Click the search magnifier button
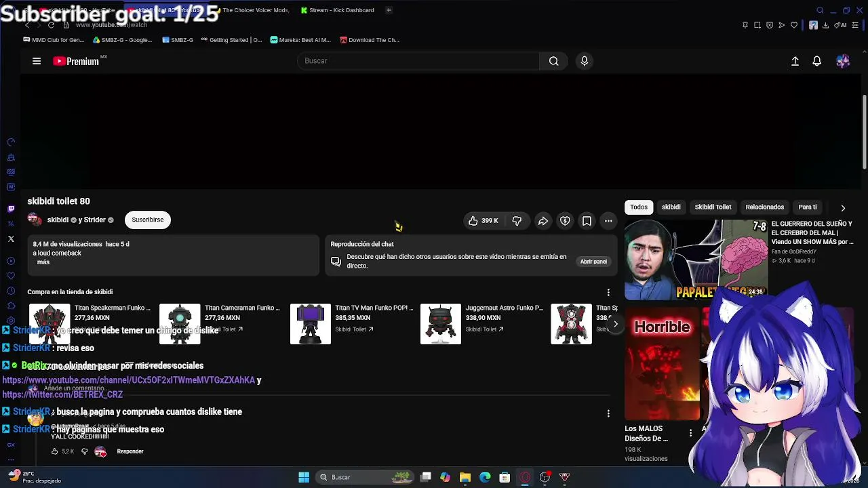Viewport: 868px width, 488px height. coord(554,61)
